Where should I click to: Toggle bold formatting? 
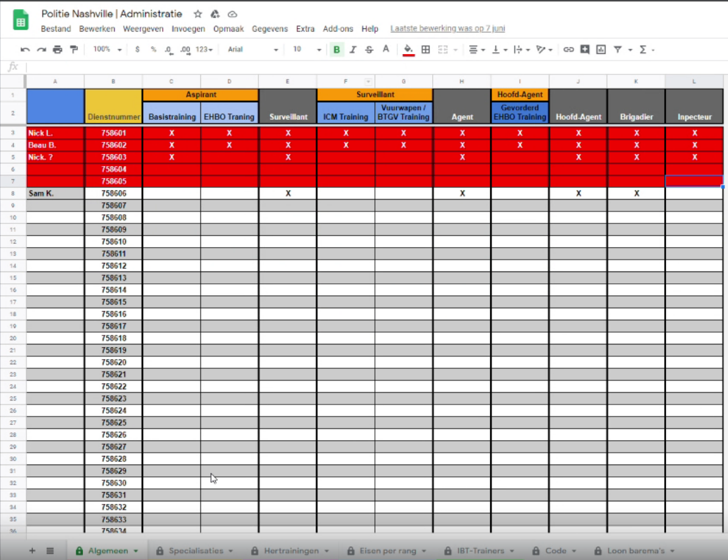click(337, 49)
